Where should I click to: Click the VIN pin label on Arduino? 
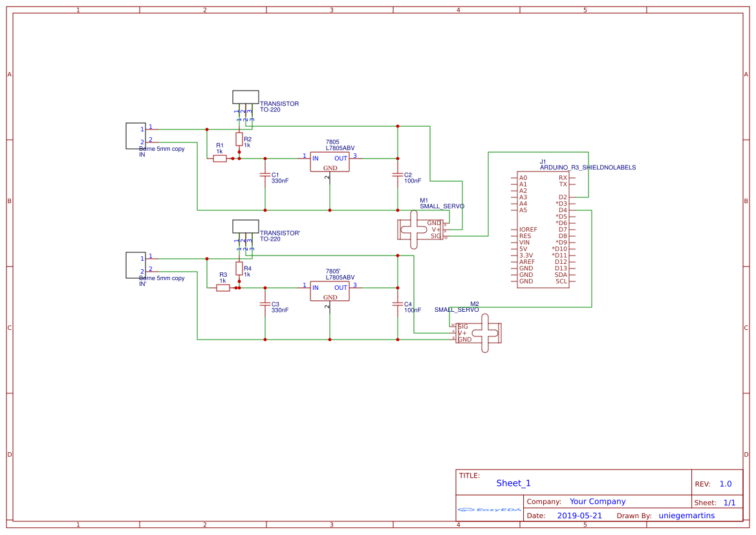point(524,243)
